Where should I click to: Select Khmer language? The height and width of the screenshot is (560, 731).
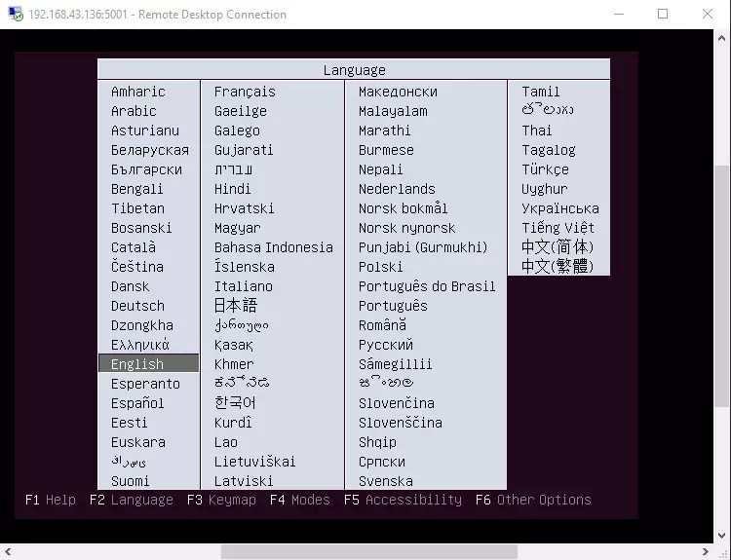pos(234,364)
